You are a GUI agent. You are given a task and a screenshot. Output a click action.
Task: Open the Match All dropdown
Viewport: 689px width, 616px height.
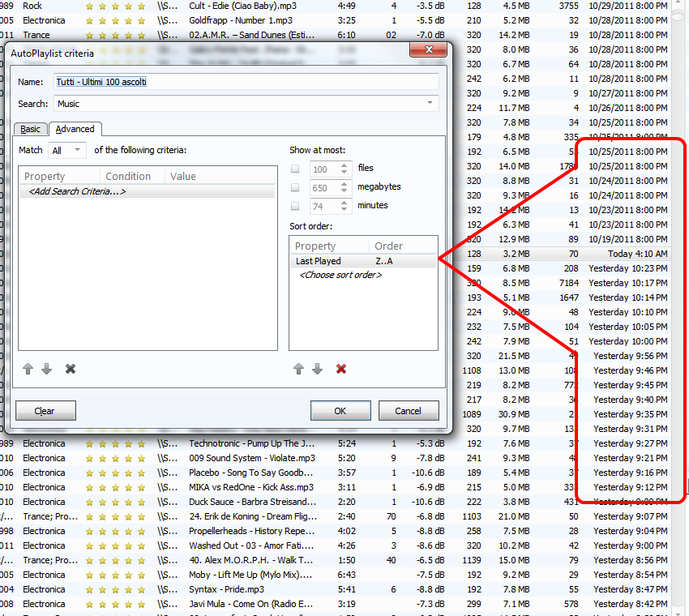pyautogui.click(x=67, y=150)
